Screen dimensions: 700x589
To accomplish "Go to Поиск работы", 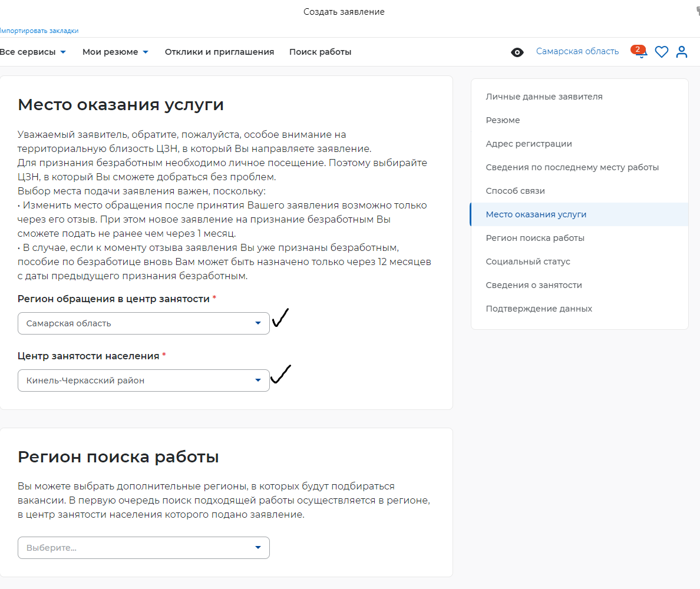I will pos(320,52).
